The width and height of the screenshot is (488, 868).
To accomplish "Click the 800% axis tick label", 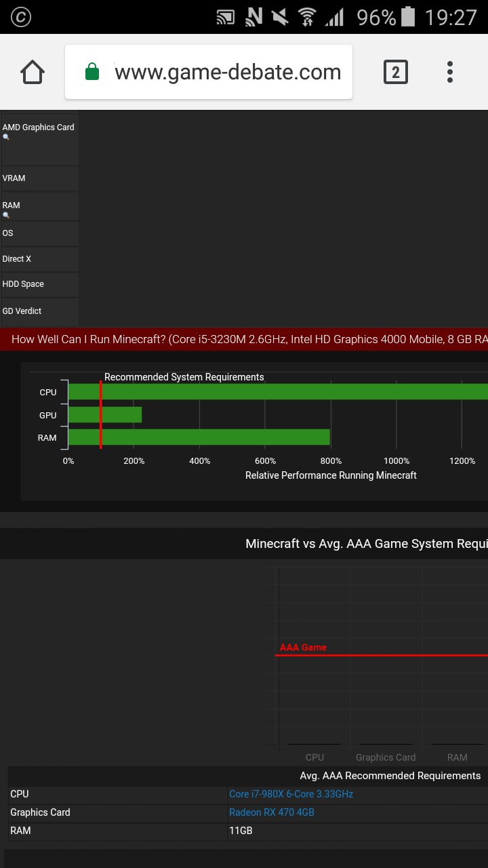I will (331, 461).
